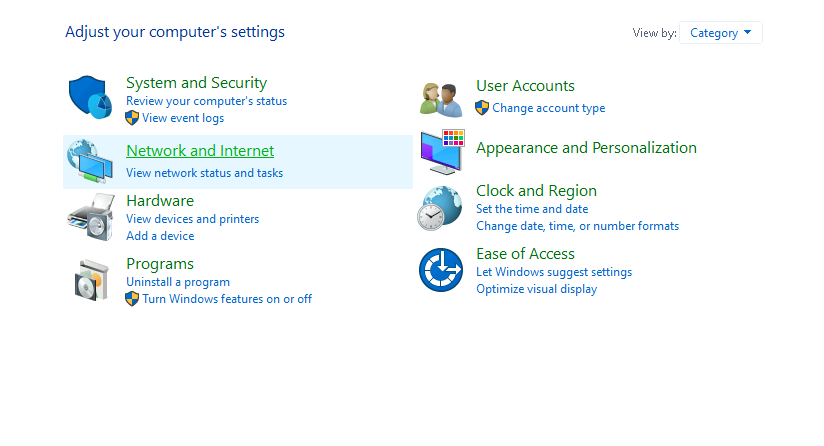Open Turn Windows features on or off
The width and height of the screenshot is (824, 446).
pos(227,299)
